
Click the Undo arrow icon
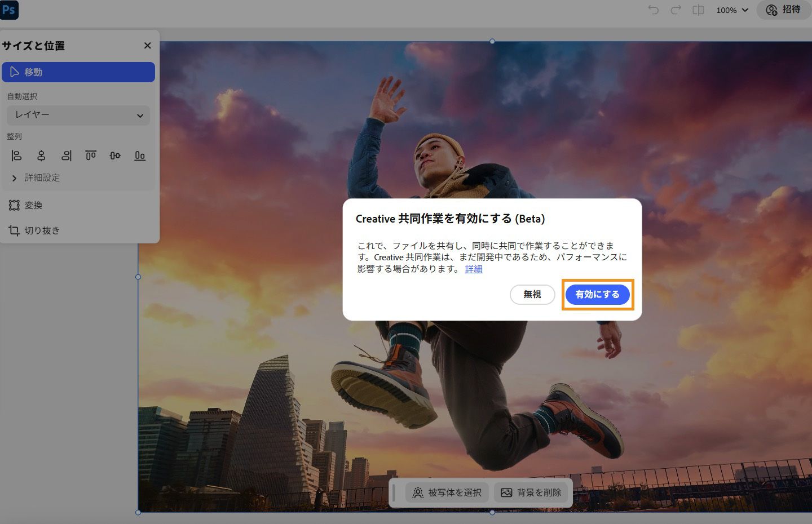pos(654,10)
